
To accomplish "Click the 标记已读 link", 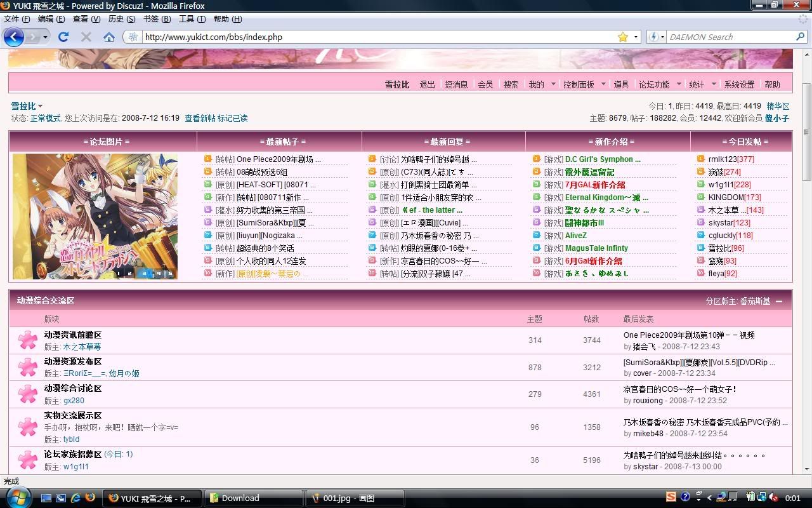I will point(233,118).
